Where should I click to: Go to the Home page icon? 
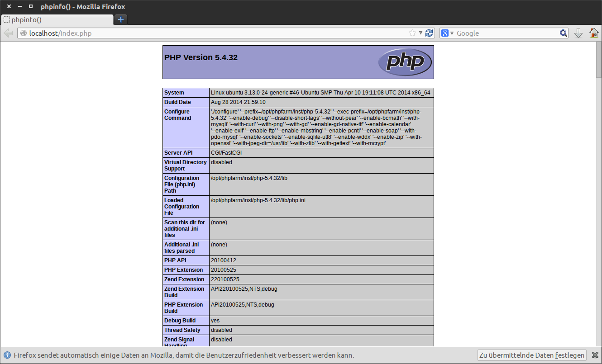click(x=594, y=33)
